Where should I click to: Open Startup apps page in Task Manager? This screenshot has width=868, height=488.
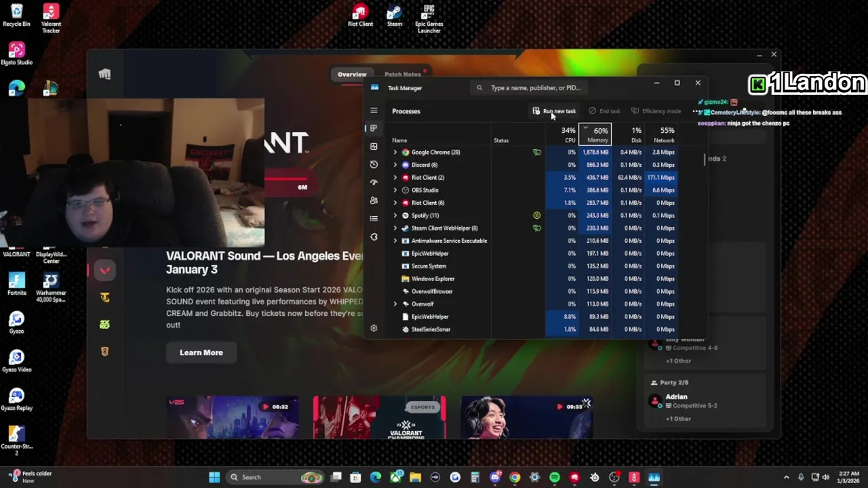[374, 182]
